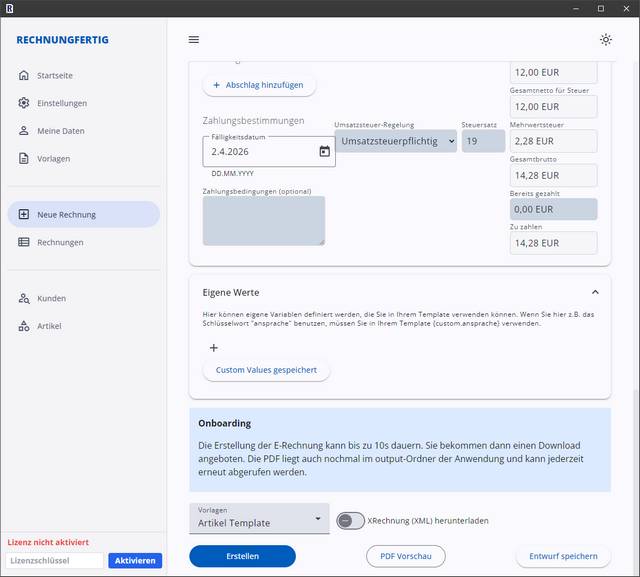640x577 pixels.
Task: Open the Kunden section
Action: pos(51,298)
